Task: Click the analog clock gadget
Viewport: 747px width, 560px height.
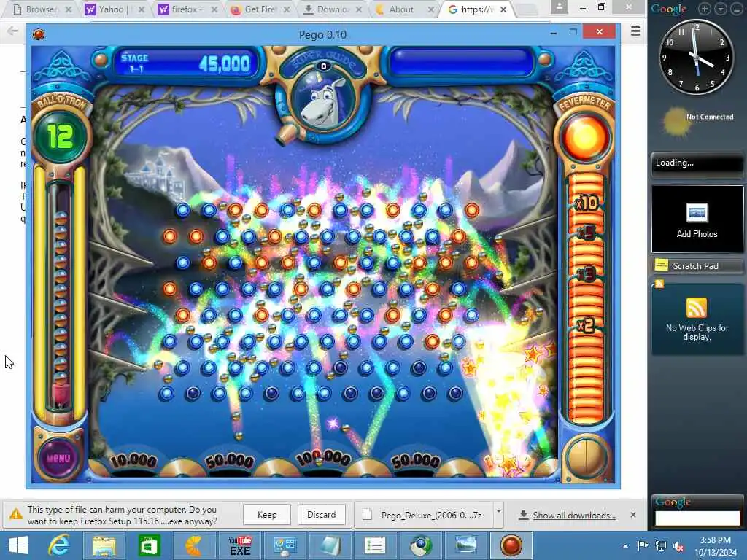Action: pos(696,57)
